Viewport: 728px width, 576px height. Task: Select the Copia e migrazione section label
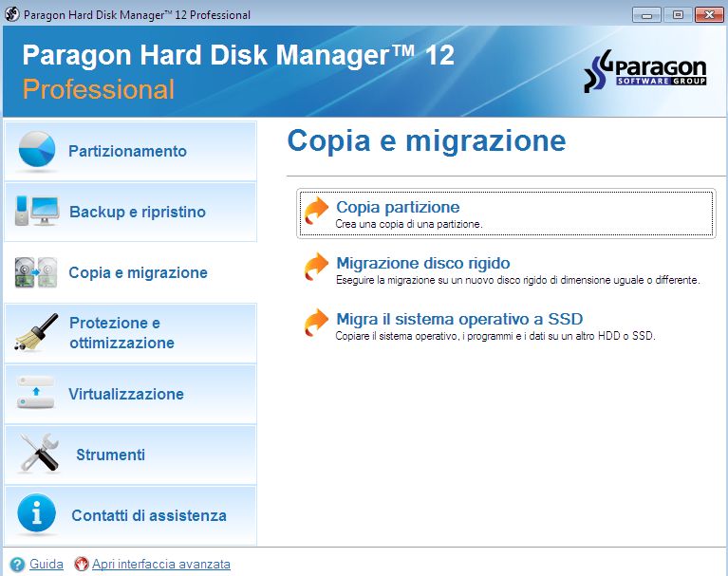tap(138, 272)
